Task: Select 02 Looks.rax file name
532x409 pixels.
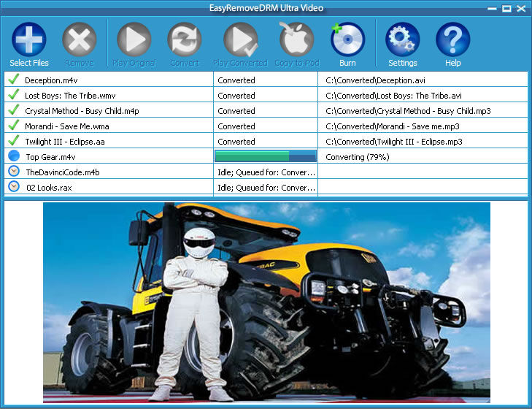Action: [49, 188]
